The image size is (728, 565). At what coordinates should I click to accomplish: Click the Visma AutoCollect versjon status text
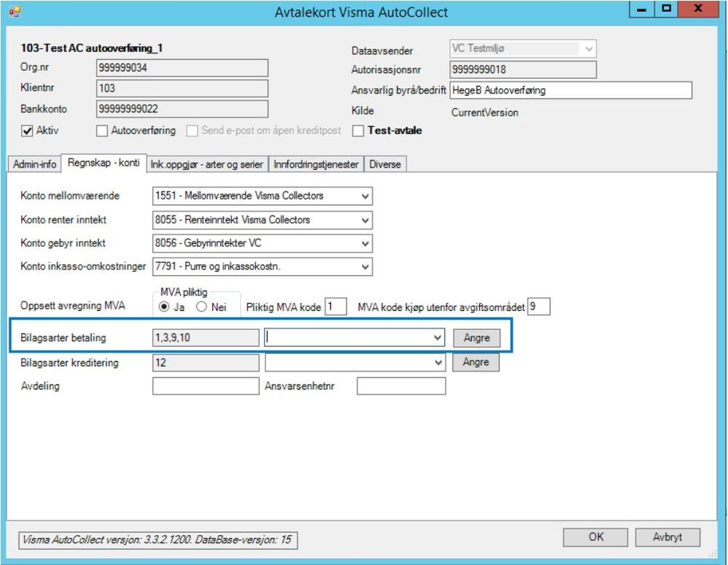click(x=158, y=540)
